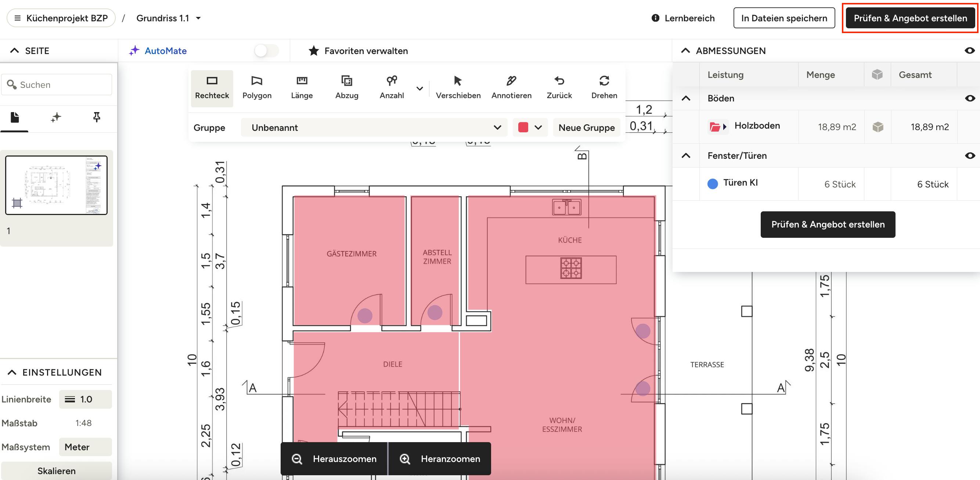Screen dimensions: 980x480
Task: Switch to the pinned items tab
Action: coord(97,117)
